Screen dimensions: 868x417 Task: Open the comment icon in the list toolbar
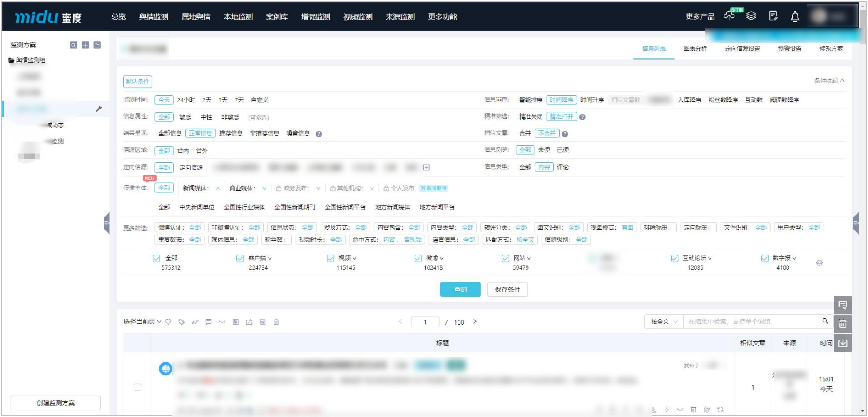209,322
